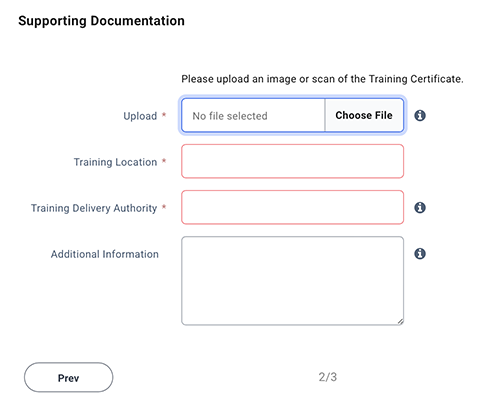This screenshot has width=500, height=407.
Task: Click the required asterisk beside Training Delivery Authority
Action: 164,207
